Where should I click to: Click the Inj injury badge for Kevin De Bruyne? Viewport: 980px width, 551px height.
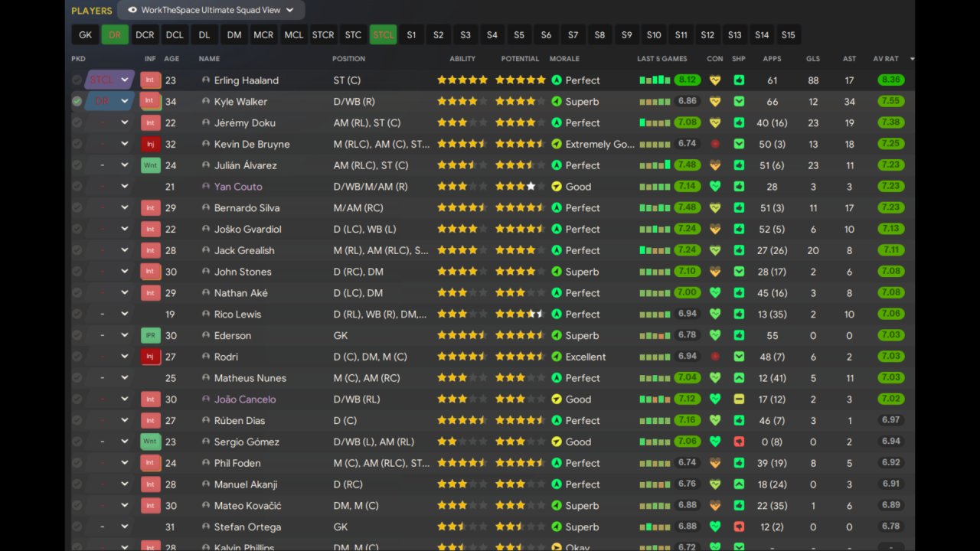(150, 144)
